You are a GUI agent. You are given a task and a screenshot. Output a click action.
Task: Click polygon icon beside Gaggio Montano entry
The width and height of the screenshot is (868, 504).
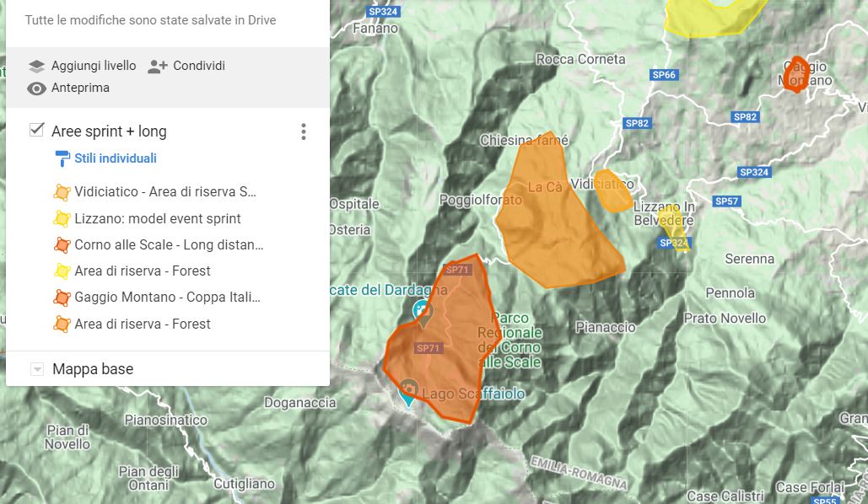(x=62, y=298)
